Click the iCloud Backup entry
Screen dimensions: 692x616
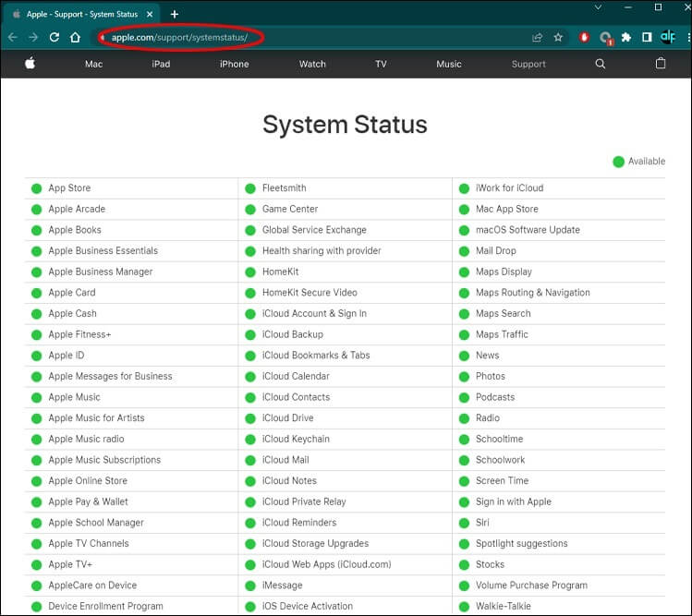[x=293, y=334]
